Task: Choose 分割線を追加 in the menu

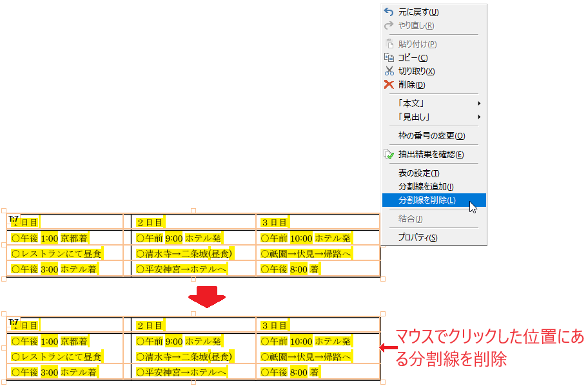Action: point(426,186)
